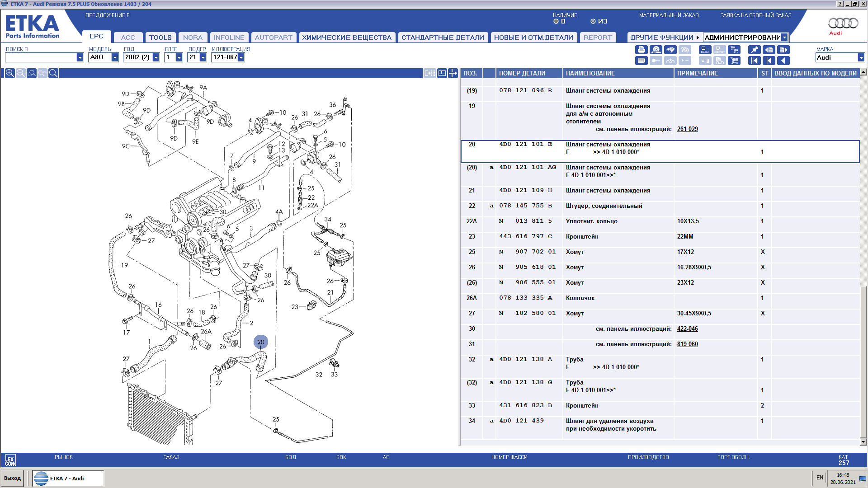Open the ХИМИЧЕСКИЕ ВЕЩЕСТВА tab
The height and width of the screenshot is (488, 868).
pyautogui.click(x=347, y=38)
